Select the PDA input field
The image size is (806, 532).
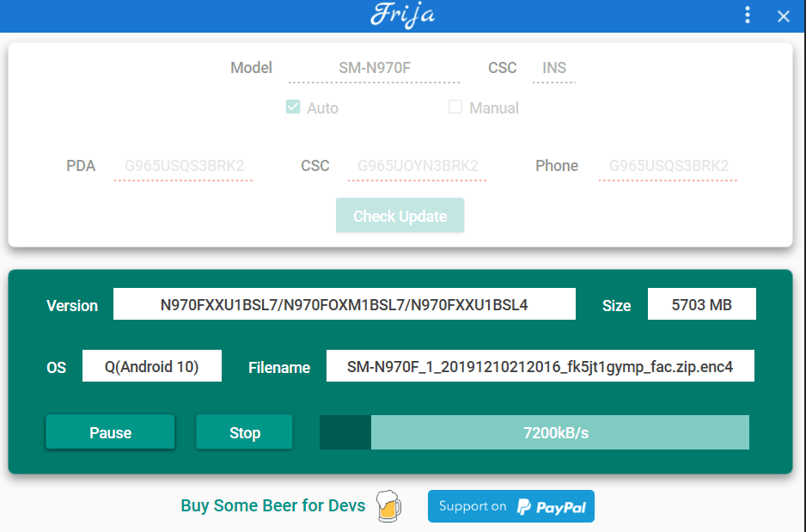coord(183,166)
